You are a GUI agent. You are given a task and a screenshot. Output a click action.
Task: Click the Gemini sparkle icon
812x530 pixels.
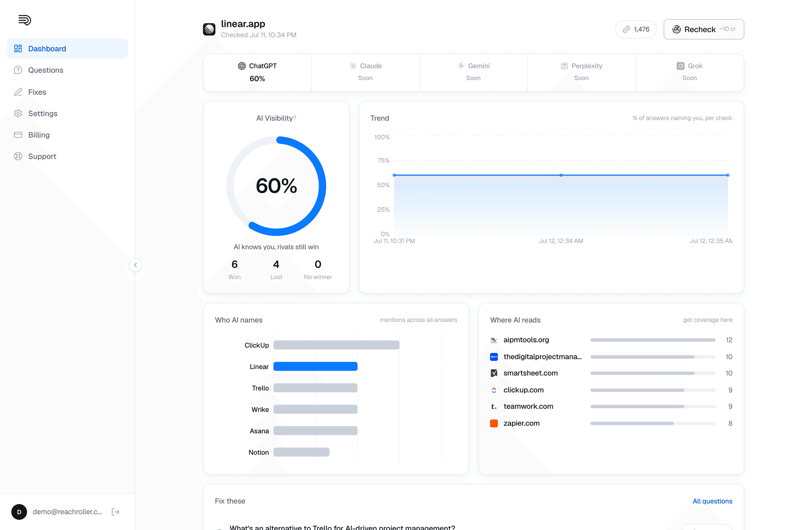[x=461, y=66]
